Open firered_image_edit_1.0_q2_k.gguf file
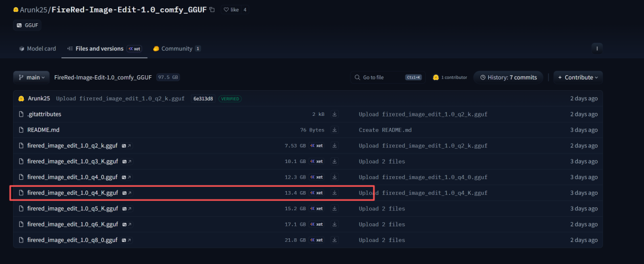644x264 pixels. (x=73, y=146)
